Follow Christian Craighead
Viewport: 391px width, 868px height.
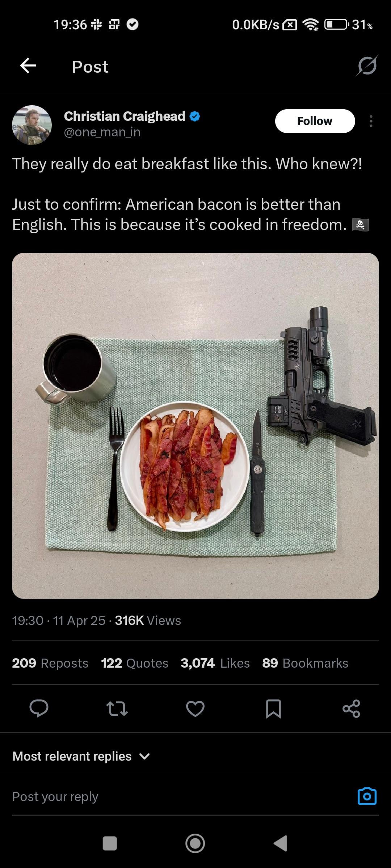click(315, 121)
